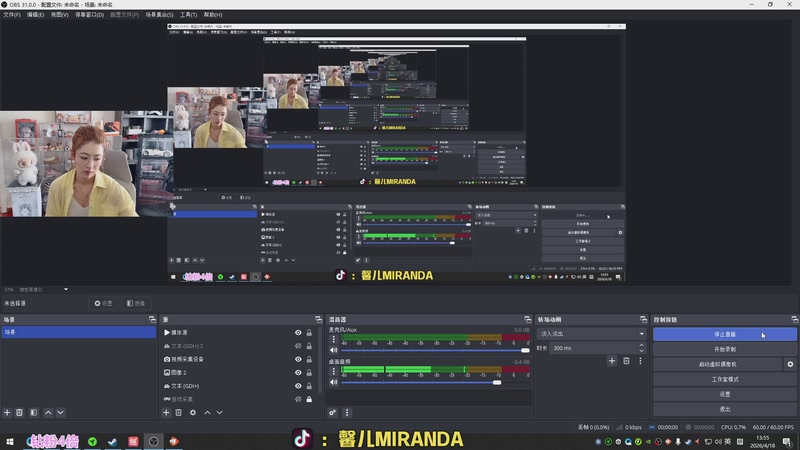Open the 编辑(E) menu
This screenshot has width=800, height=450.
point(35,15)
